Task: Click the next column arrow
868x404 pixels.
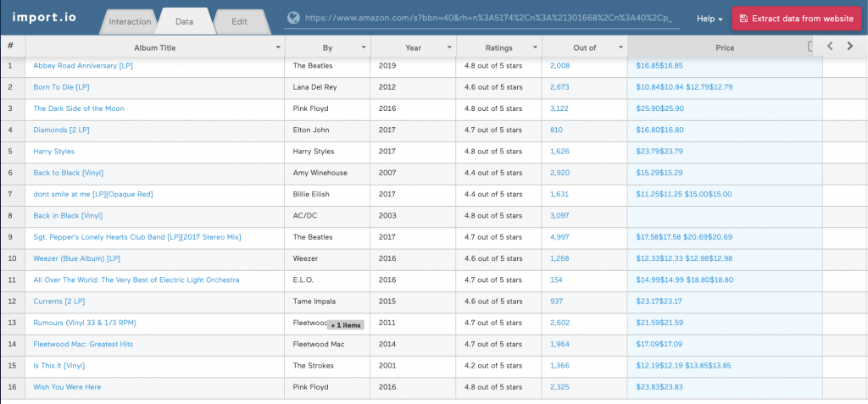Action: coord(850,47)
